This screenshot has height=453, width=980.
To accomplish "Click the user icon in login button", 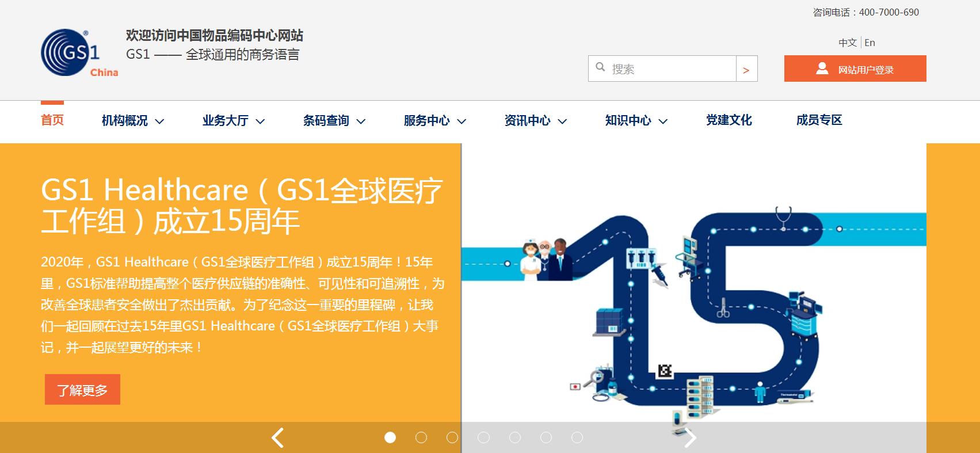I will (x=822, y=68).
